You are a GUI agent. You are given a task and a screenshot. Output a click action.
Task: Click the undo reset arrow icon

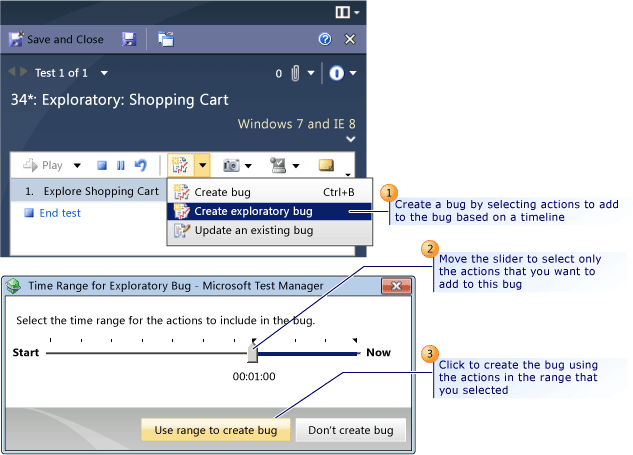[140, 165]
